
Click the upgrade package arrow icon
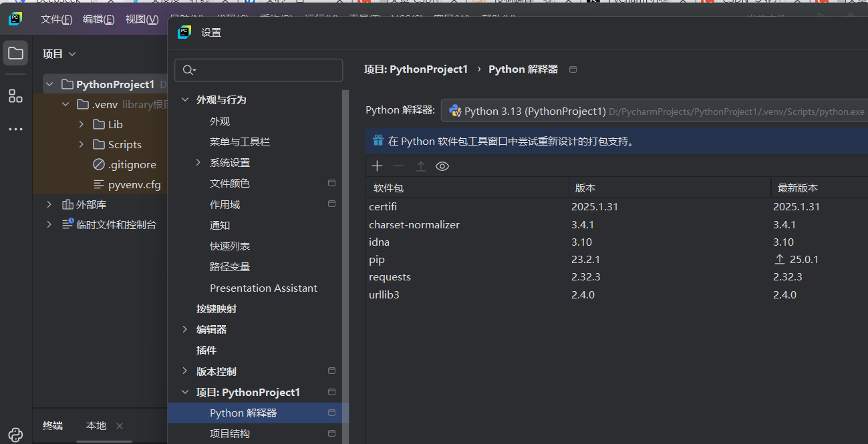click(x=420, y=166)
